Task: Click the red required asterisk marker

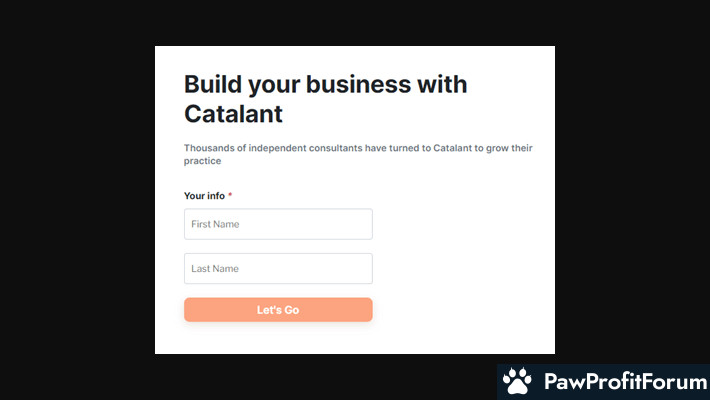Action: pyautogui.click(x=230, y=195)
